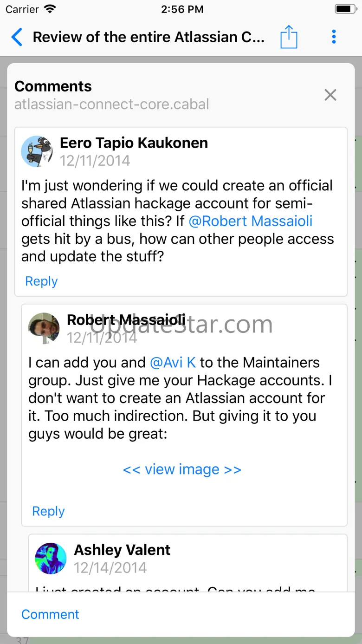Image resolution: width=362 pixels, height=644 pixels.
Task: Open the share sheet icon
Action: pyautogui.click(x=288, y=37)
